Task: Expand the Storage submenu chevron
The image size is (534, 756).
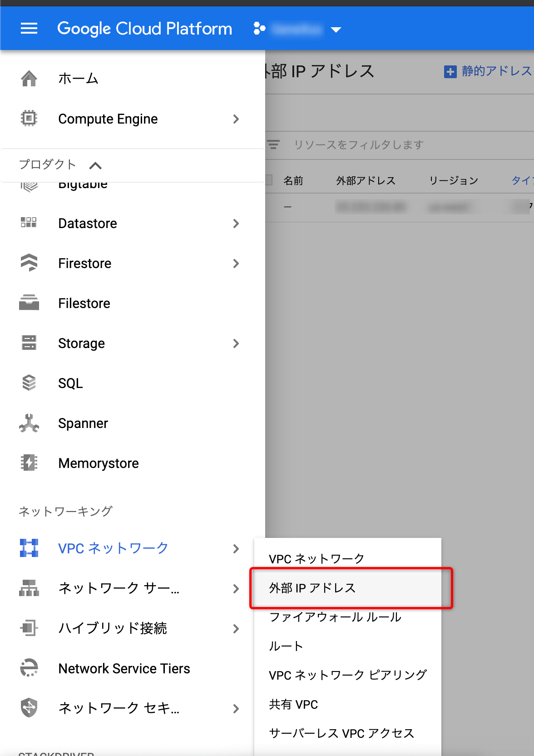Action: 236,343
